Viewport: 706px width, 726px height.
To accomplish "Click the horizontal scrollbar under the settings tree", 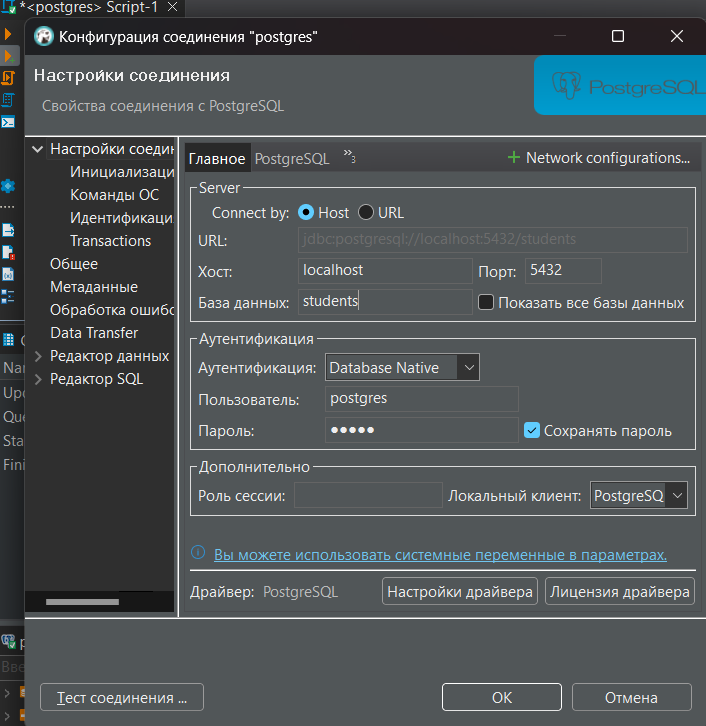I will pos(82,602).
